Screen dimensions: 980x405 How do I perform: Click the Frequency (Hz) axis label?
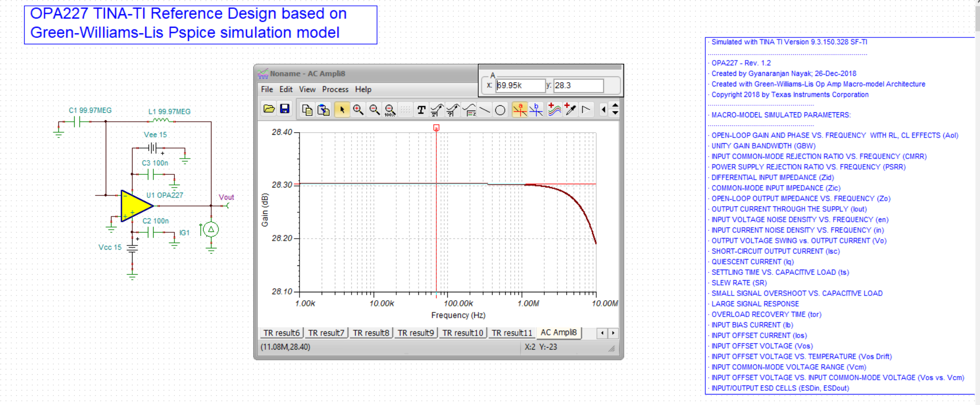tap(458, 315)
